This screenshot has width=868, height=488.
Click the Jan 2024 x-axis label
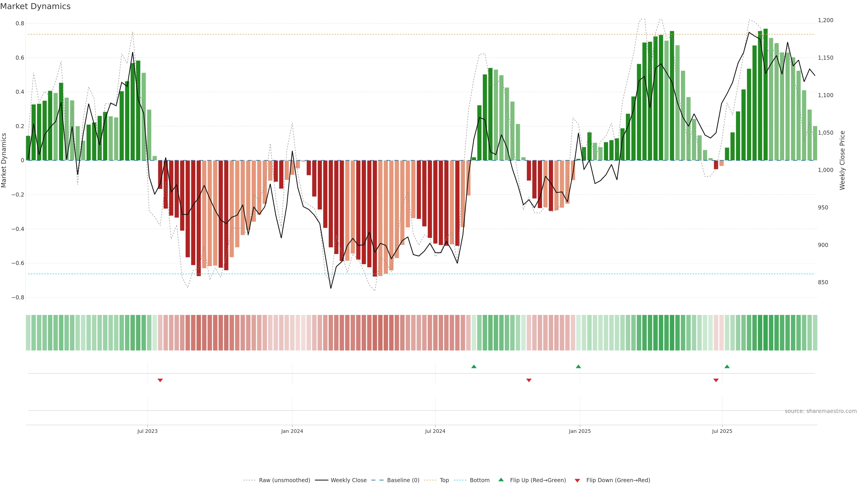click(x=292, y=431)
